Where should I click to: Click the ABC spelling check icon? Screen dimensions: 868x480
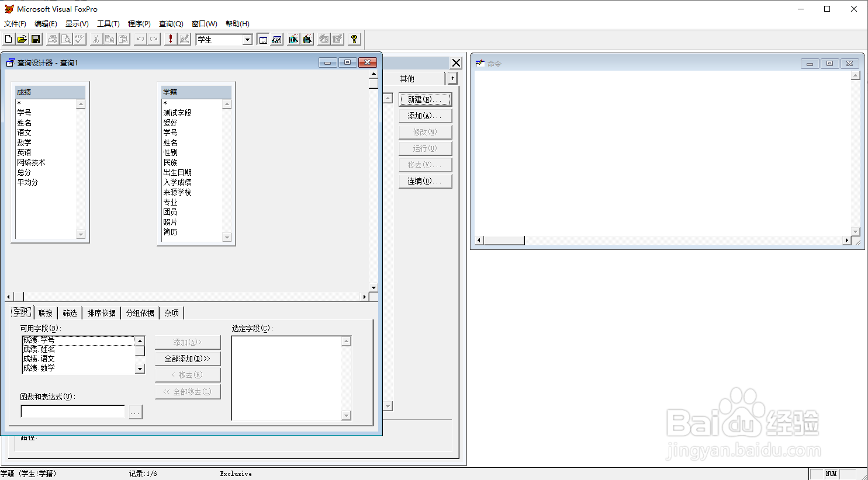[x=79, y=39]
